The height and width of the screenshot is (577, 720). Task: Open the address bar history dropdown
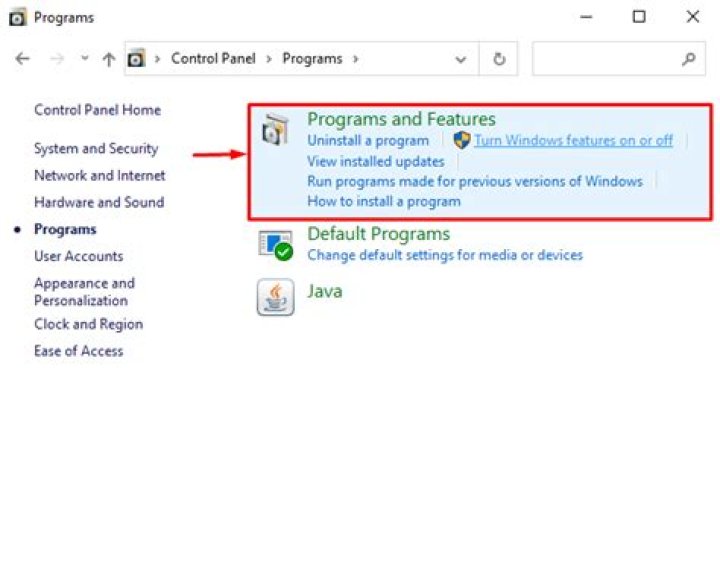click(461, 59)
